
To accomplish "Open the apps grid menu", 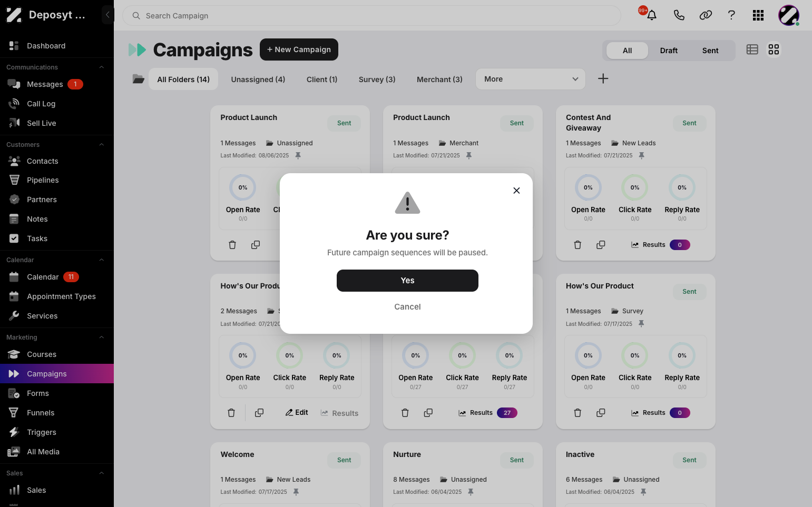I will click(x=758, y=15).
